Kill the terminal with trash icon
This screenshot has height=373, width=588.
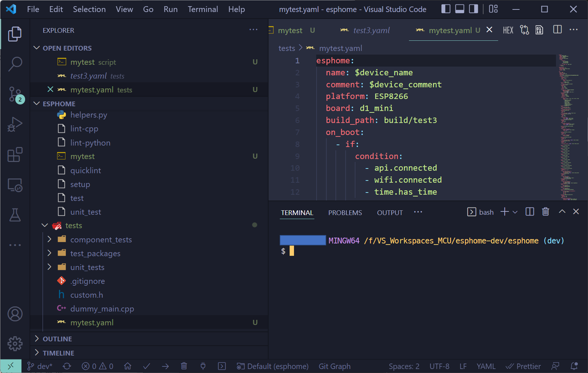coord(546,212)
